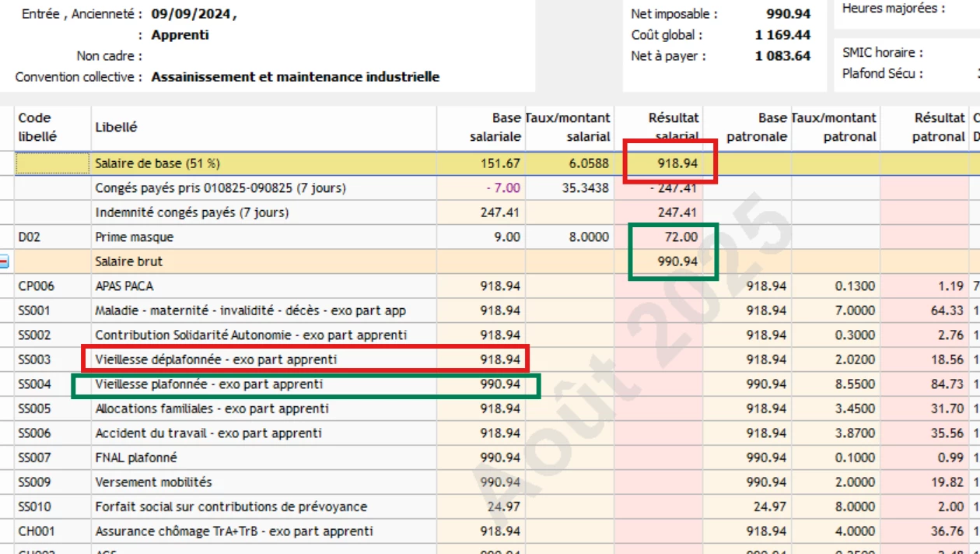Click the 'Plafond Sécu' label
Viewport: 980px width, 554px height.
point(883,74)
